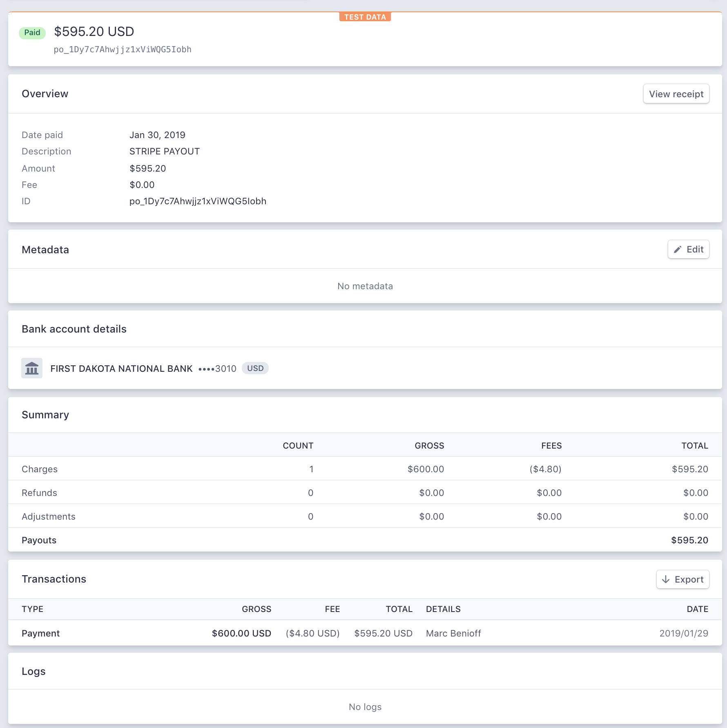
Task: Click the green Paid status badge
Action: (32, 33)
